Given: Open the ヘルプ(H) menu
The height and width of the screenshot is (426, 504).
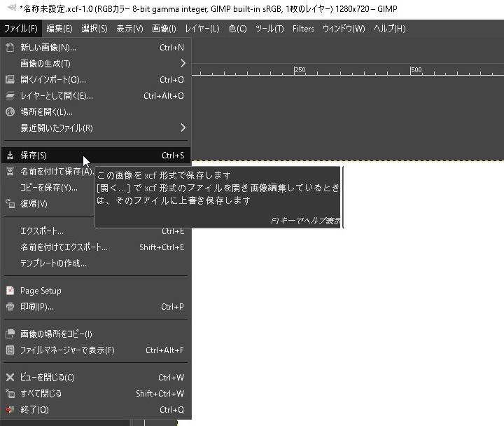Looking at the screenshot, I should click(390, 29).
